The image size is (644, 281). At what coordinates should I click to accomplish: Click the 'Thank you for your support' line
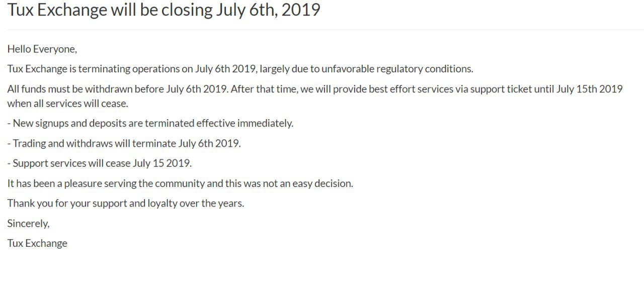[x=126, y=204]
